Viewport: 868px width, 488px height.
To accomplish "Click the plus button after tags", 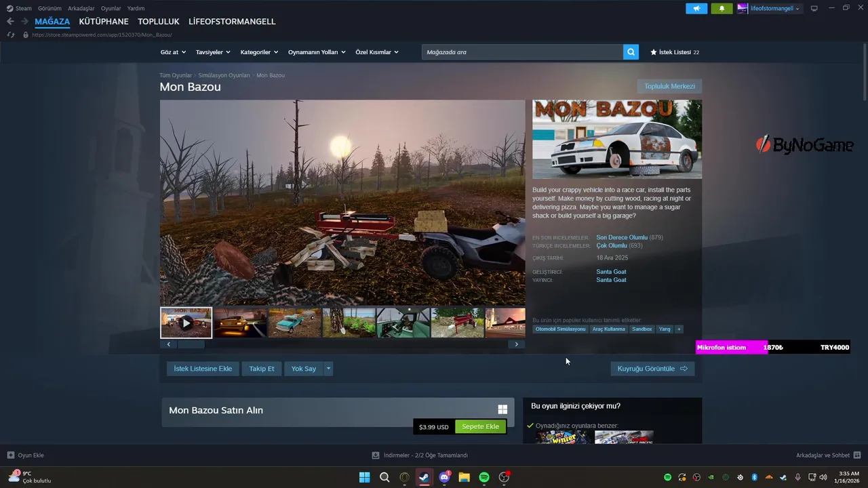I will (679, 329).
